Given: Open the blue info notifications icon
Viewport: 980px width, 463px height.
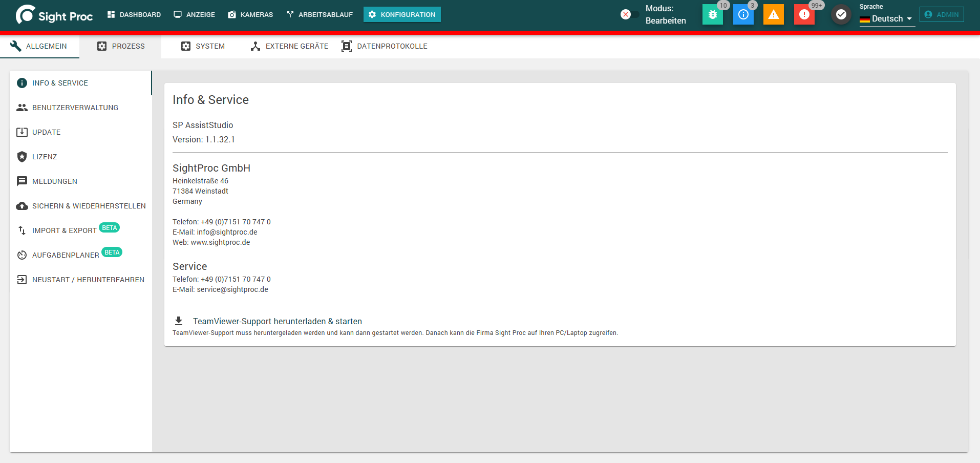Looking at the screenshot, I should coord(743,14).
